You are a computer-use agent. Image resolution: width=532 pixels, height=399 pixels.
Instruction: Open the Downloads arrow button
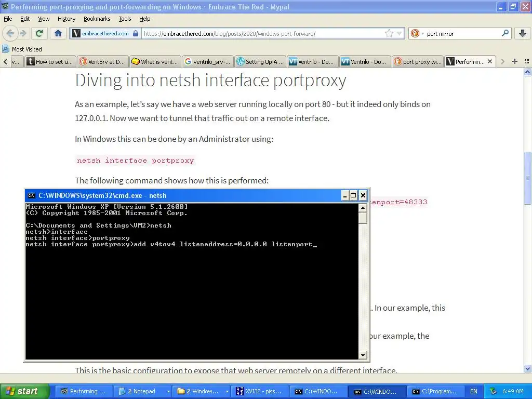tap(523, 33)
